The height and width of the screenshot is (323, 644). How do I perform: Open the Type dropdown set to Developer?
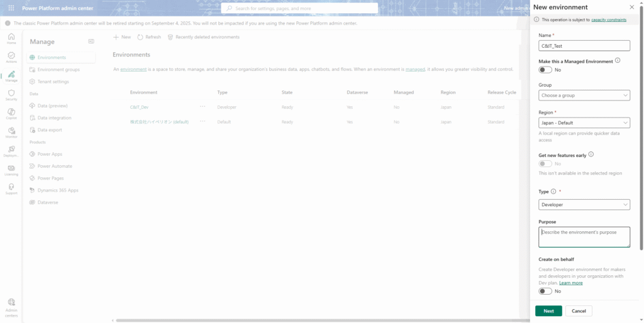[x=584, y=205]
